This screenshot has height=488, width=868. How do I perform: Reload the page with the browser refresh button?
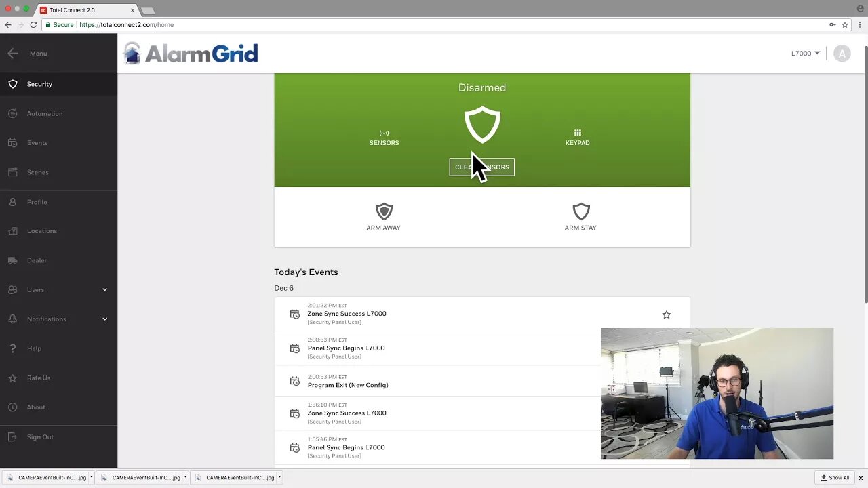click(x=33, y=25)
